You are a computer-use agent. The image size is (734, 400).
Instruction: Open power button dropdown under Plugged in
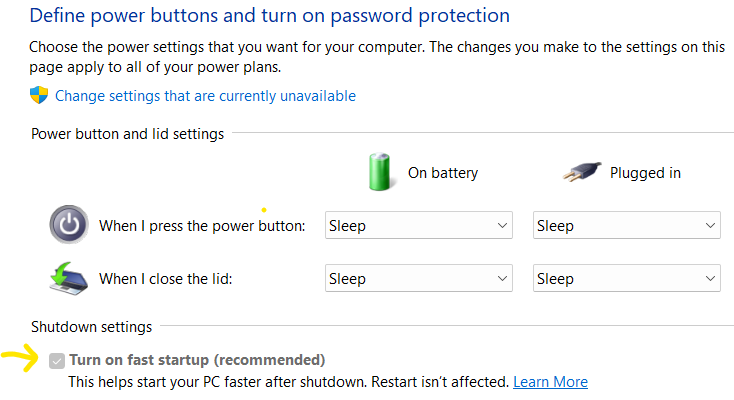[627, 226]
